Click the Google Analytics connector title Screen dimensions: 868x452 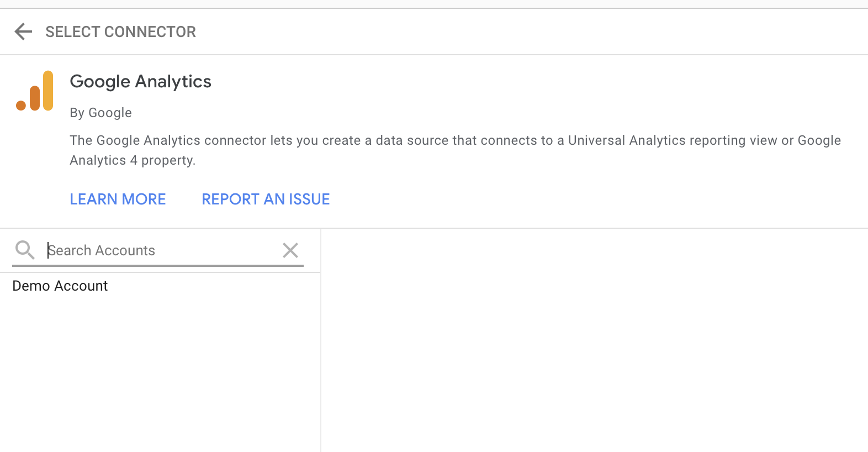tap(140, 82)
